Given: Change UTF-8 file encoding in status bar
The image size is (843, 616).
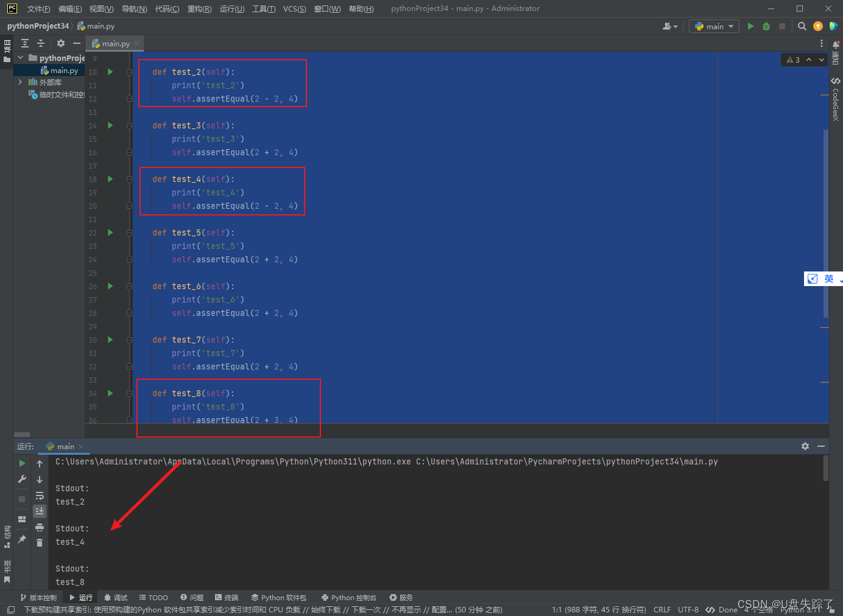Looking at the screenshot, I should coord(688,609).
